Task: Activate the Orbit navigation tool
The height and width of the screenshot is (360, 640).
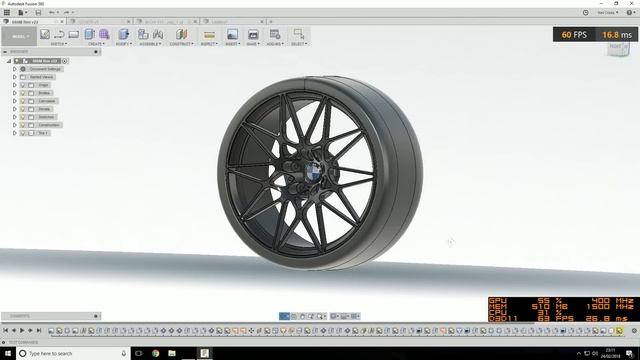Action: (x=284, y=316)
